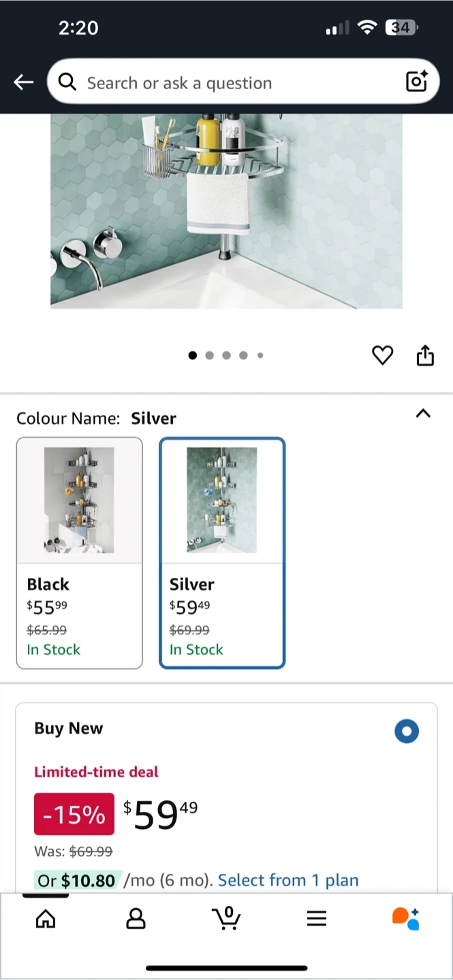Focus the search or ask field
The image size is (453, 980).
pos(238,83)
